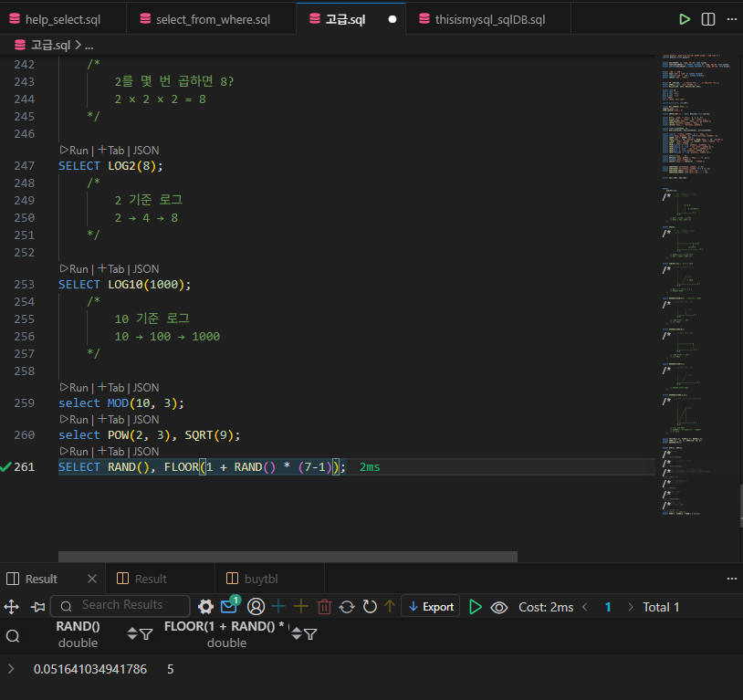Click 'Total 1' label in results toolbar
This screenshot has height=700, width=743.
[x=661, y=607]
